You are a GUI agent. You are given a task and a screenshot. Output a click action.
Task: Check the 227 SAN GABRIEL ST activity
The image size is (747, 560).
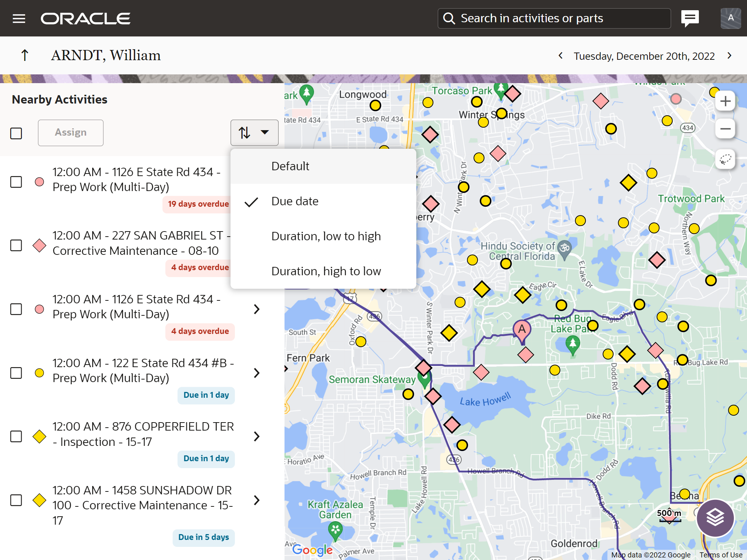[x=16, y=245]
